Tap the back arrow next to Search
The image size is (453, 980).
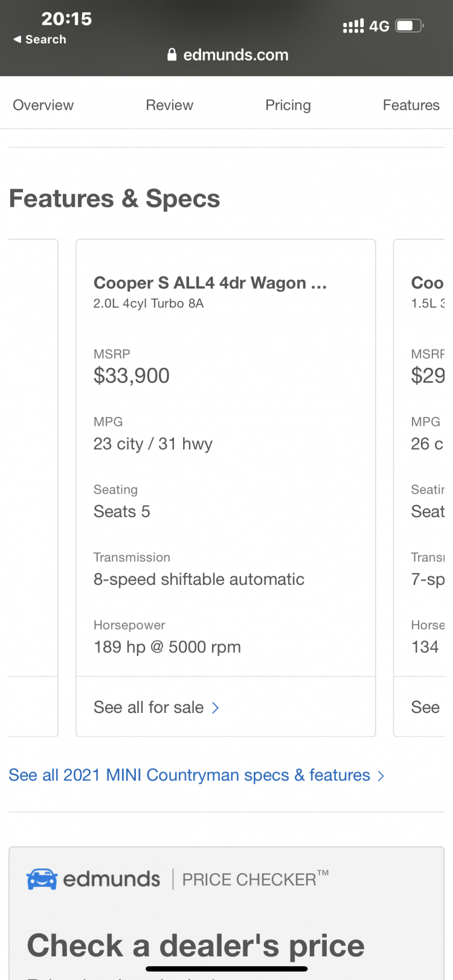tap(17, 39)
